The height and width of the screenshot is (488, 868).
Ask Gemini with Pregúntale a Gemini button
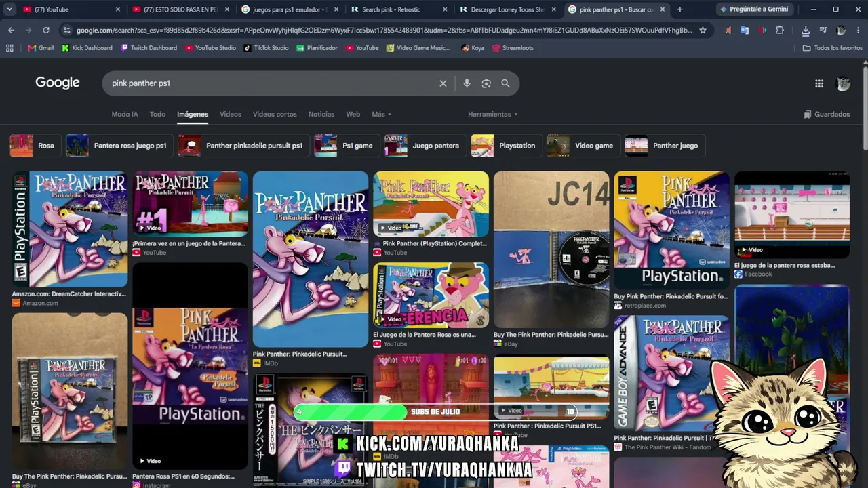755,9
